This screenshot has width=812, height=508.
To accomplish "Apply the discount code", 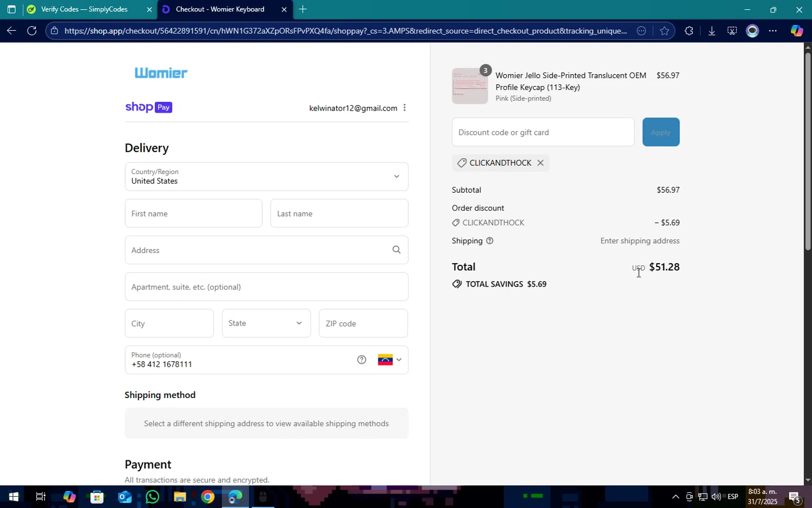I will pos(661,132).
